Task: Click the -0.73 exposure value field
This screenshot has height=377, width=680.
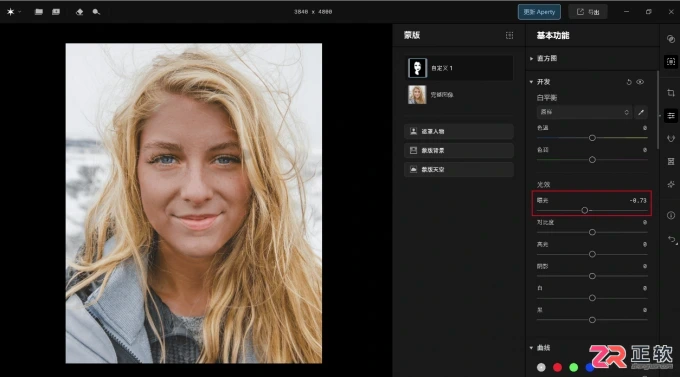Action: click(638, 201)
